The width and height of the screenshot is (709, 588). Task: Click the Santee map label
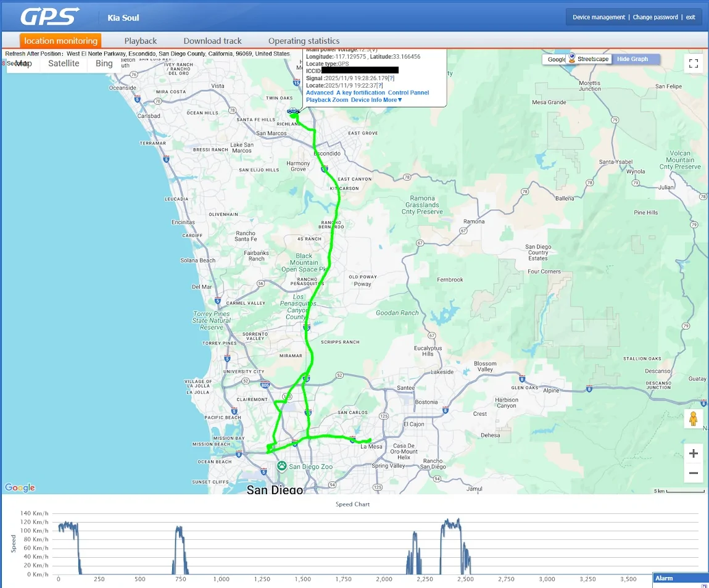[x=405, y=387]
